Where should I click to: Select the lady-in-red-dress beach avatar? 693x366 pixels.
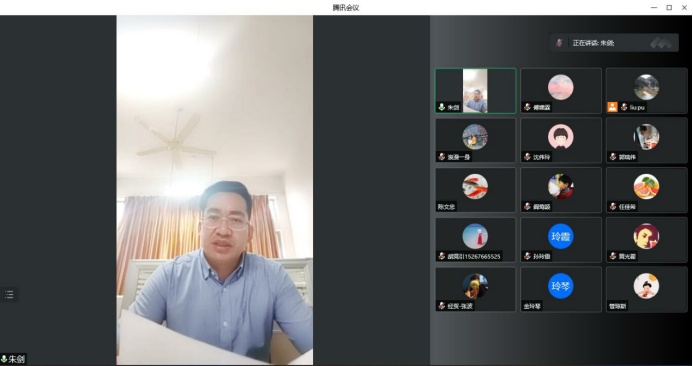click(x=475, y=236)
